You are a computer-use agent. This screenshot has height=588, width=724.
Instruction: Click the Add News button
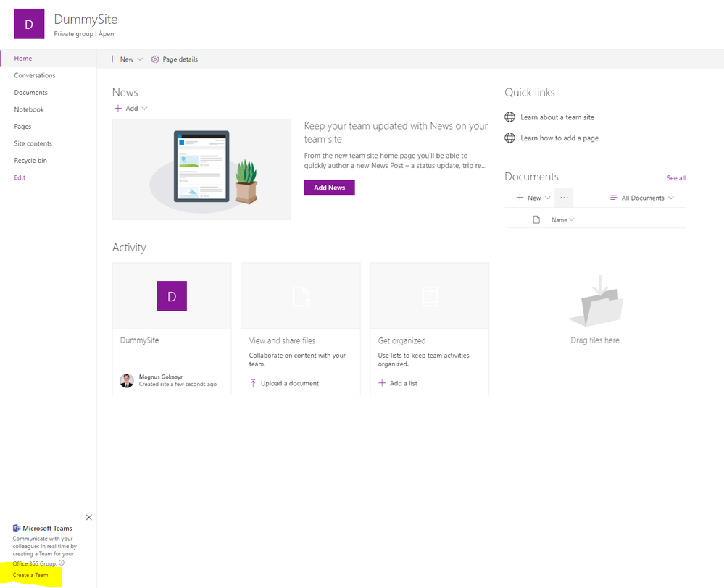click(330, 188)
